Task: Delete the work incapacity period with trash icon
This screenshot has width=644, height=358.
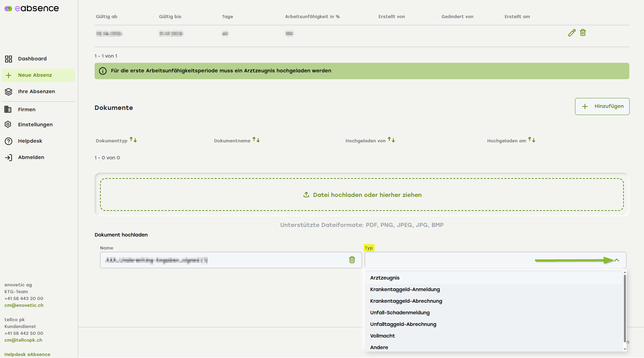Action: [x=583, y=33]
